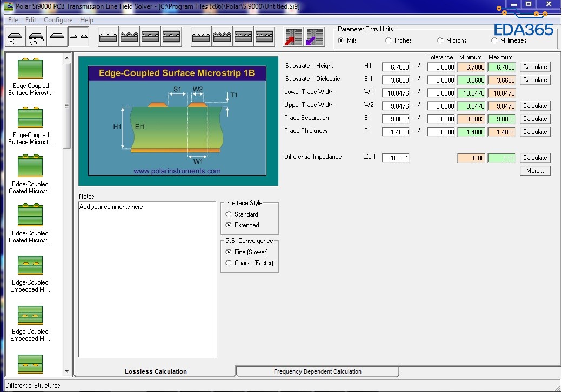Switch units to Millimetres

pyautogui.click(x=494, y=40)
